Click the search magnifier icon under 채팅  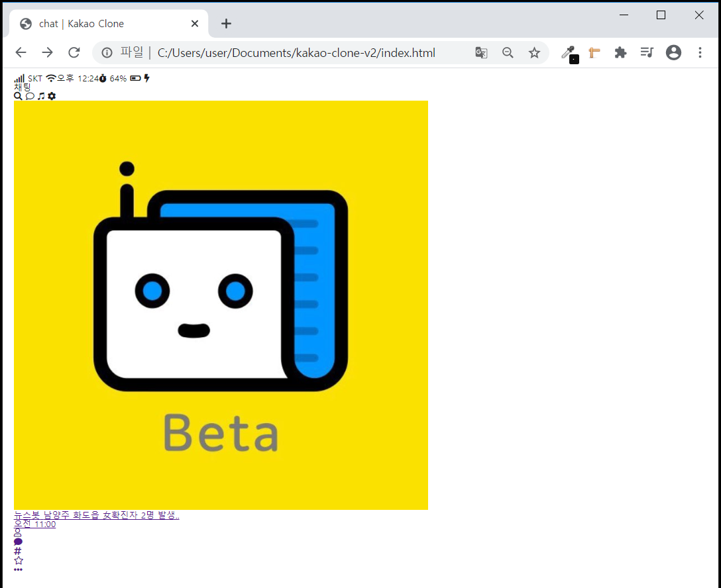(18, 96)
